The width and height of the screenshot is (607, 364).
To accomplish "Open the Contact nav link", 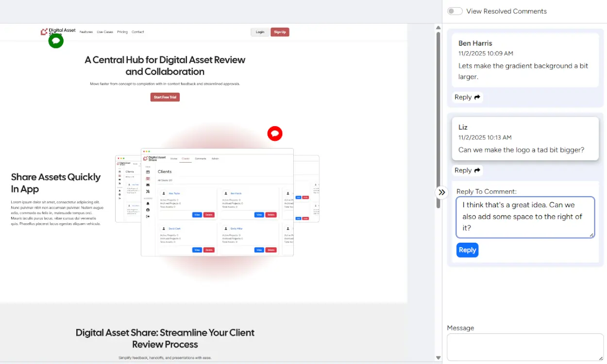I will pos(138,32).
